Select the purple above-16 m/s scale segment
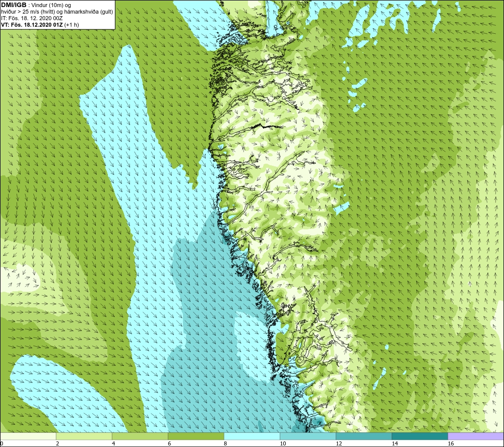 tap(476, 436)
